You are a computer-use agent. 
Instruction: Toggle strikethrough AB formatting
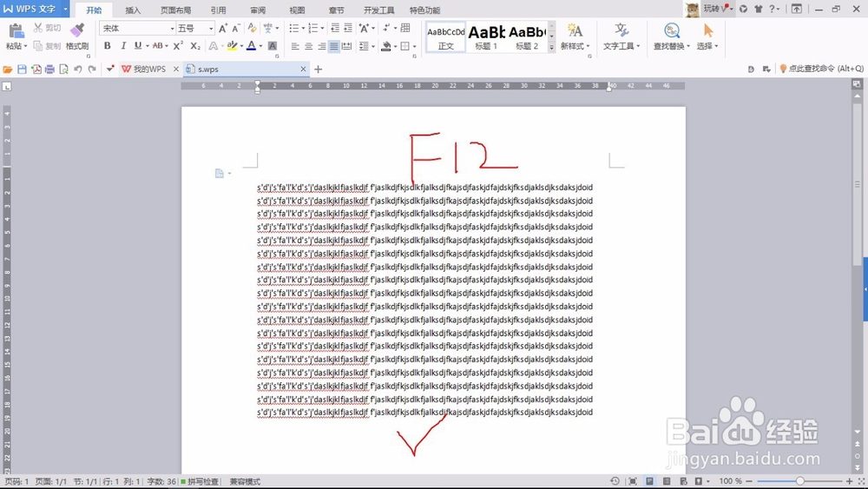158,46
